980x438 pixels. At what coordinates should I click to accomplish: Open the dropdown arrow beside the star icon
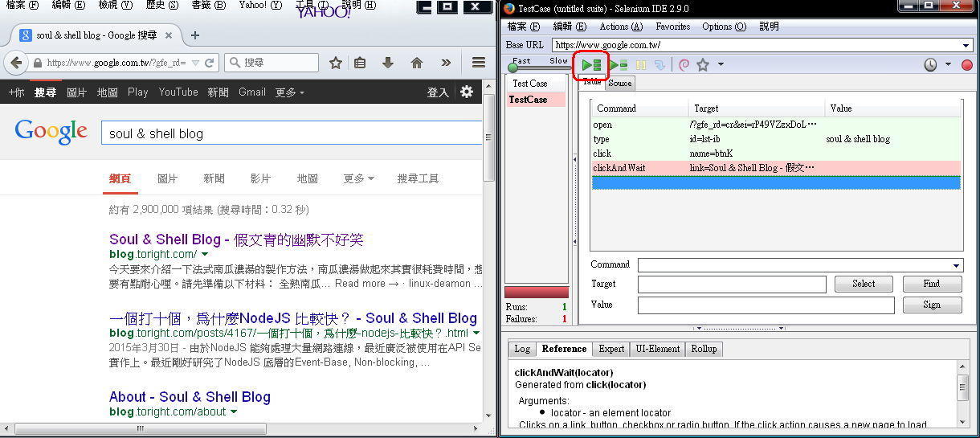pos(721,65)
